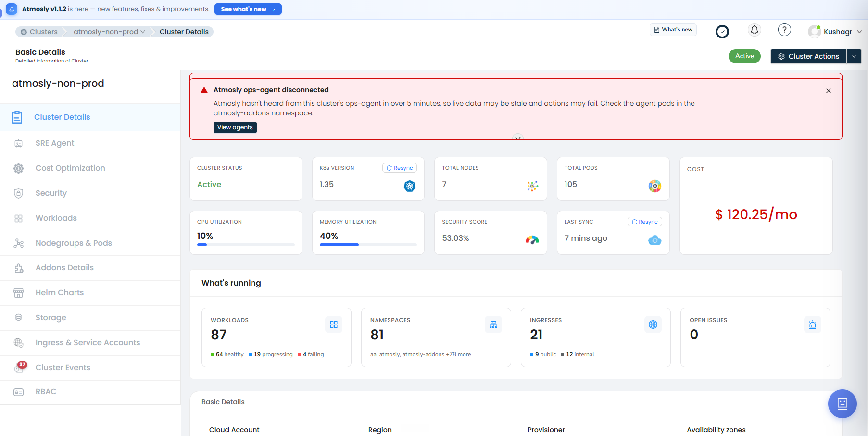Click the 64 healthy workloads label
The image size is (868, 436).
(x=227, y=354)
